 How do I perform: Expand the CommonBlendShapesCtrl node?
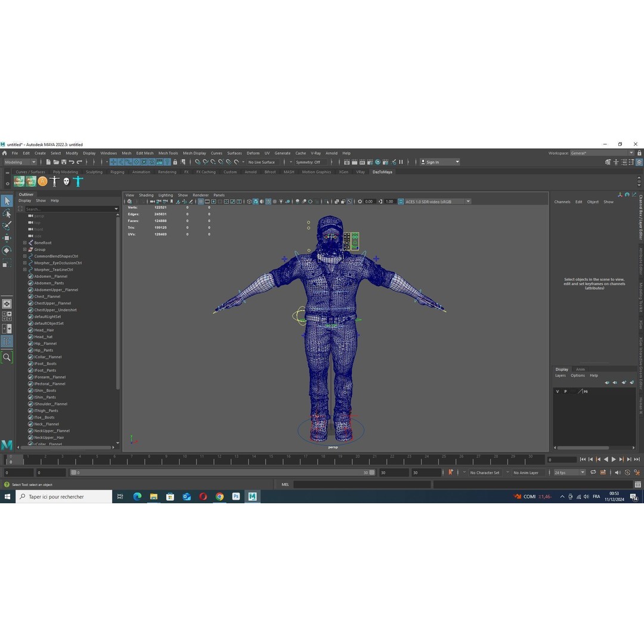click(x=24, y=256)
